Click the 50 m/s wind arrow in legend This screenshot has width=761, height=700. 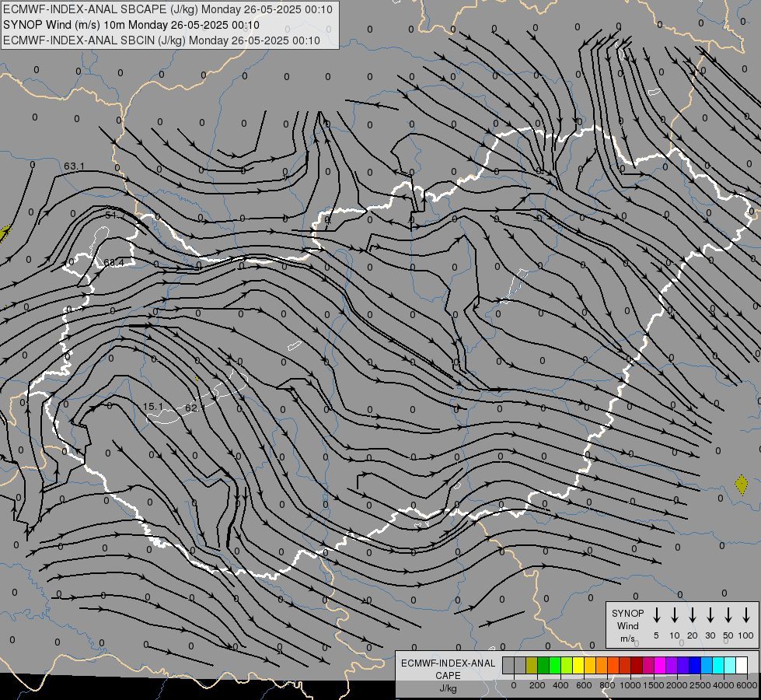728,614
